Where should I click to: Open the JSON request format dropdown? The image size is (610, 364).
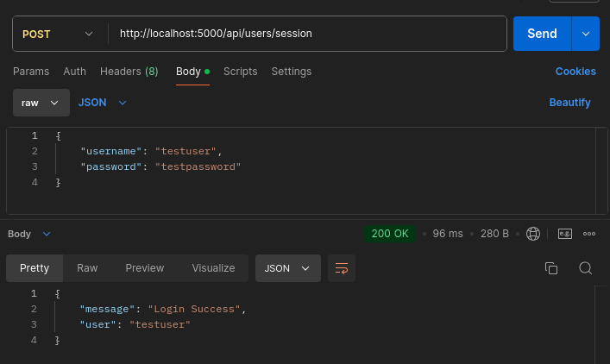[x=103, y=103]
